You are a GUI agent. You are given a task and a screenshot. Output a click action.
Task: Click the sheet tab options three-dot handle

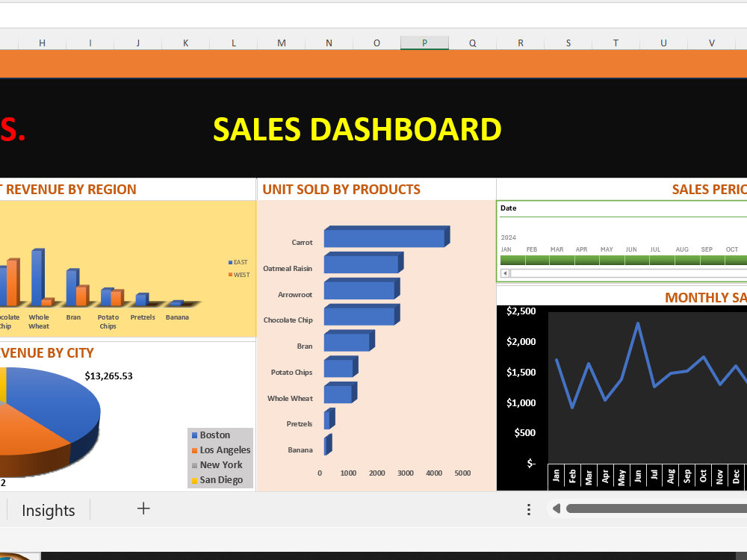click(529, 509)
